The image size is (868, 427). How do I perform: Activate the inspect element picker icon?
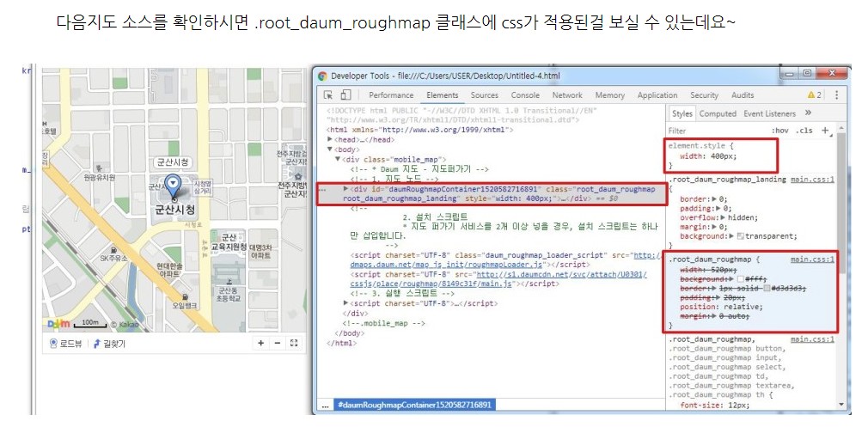327,95
